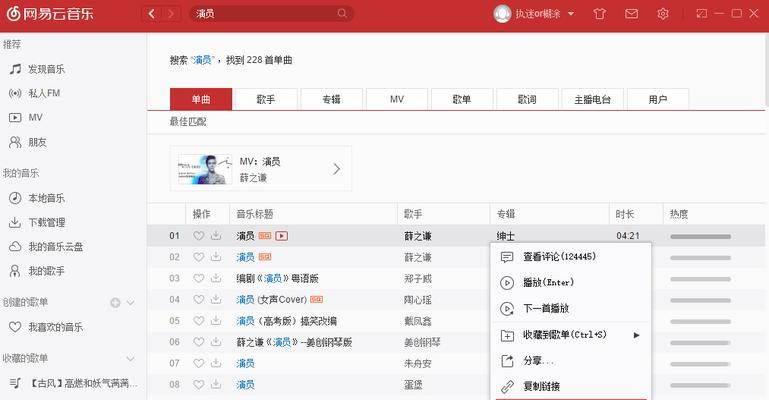Download song 06 钢琴版
The image size is (769, 400).
click(x=216, y=342)
